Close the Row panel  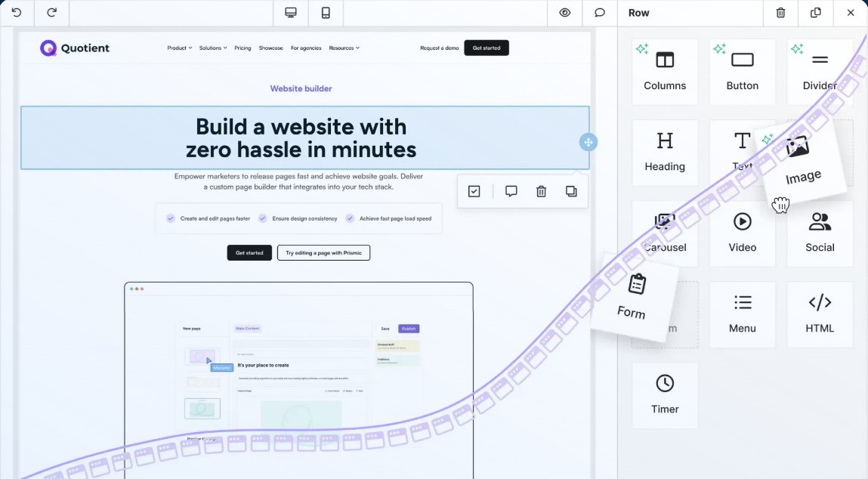click(851, 13)
